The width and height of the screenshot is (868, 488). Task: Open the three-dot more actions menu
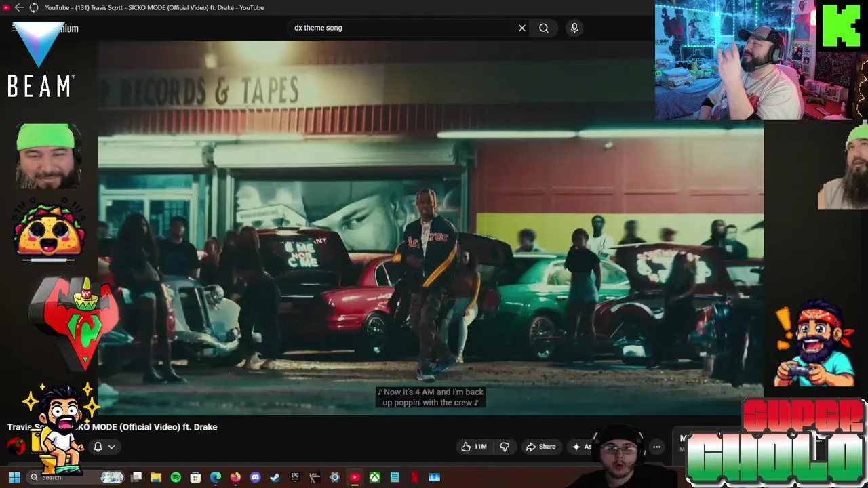click(656, 447)
